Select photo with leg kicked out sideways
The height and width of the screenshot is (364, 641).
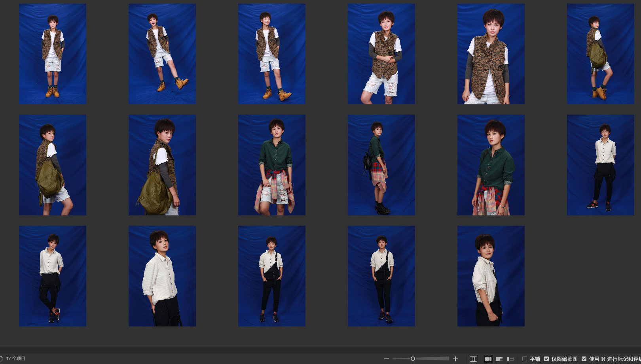click(x=162, y=54)
